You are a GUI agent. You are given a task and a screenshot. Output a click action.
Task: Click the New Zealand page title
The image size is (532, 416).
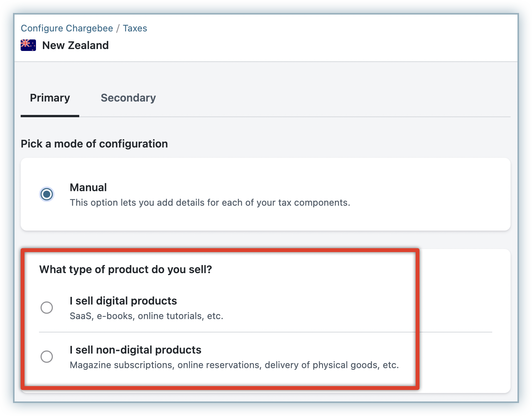[x=75, y=45]
